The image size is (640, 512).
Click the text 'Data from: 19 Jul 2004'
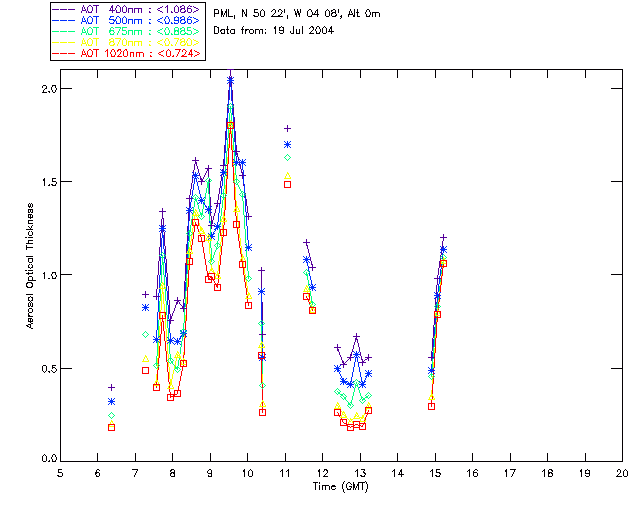(x=273, y=31)
